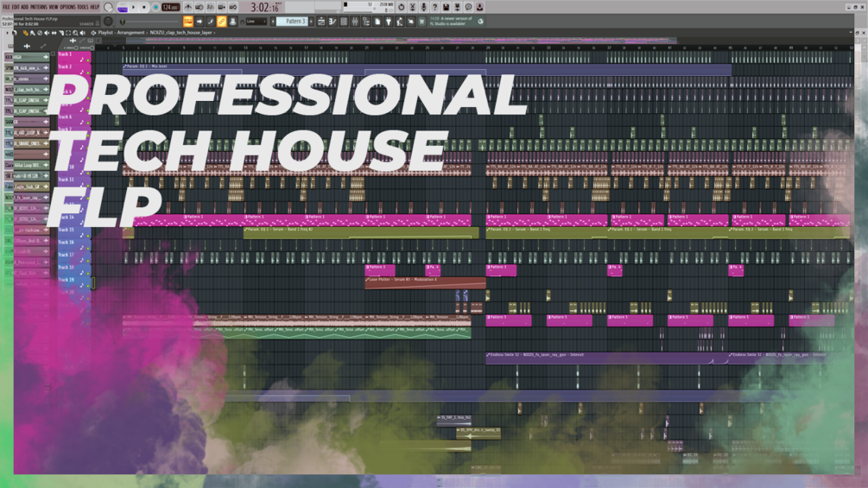Adjust the main pitch slider

pos(149,22)
